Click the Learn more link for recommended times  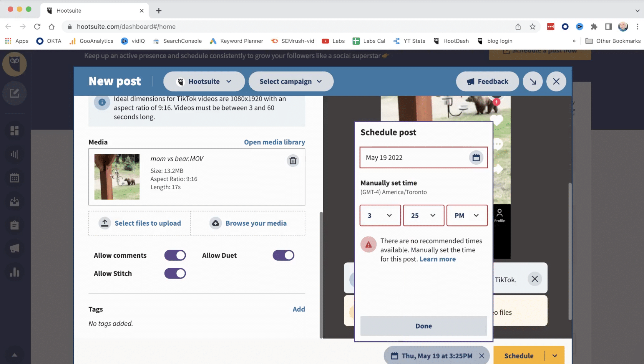(437, 259)
